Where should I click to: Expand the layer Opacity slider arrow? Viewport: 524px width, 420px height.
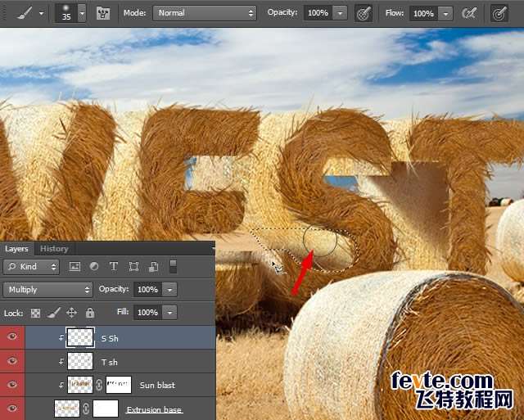coord(169,290)
